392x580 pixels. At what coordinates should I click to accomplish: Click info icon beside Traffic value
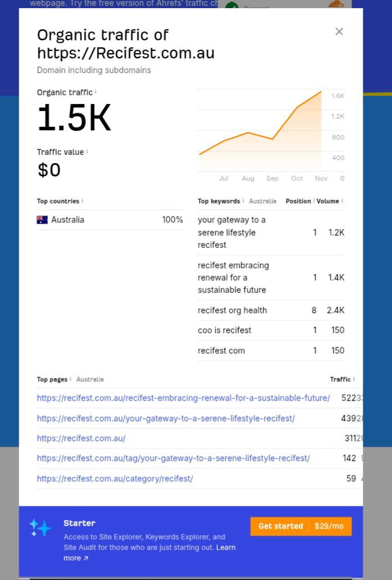pos(87,151)
